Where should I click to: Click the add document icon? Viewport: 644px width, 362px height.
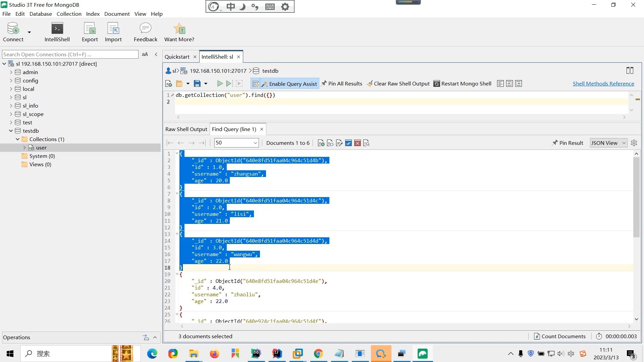[x=321, y=143]
